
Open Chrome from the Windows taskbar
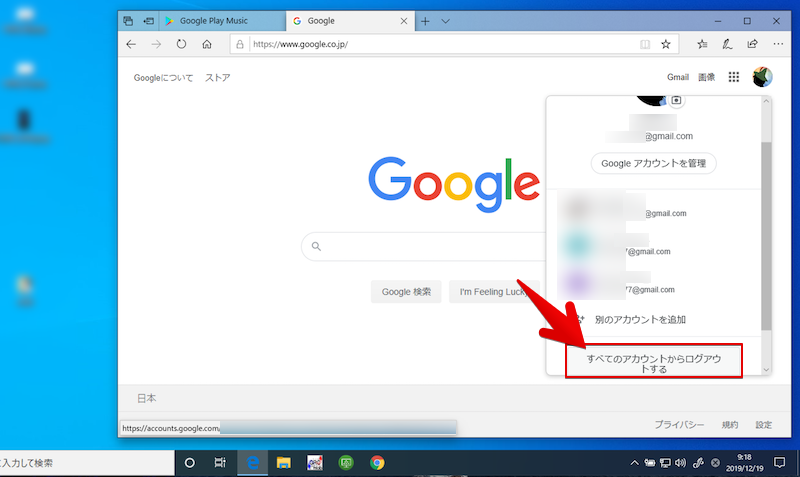click(377, 463)
